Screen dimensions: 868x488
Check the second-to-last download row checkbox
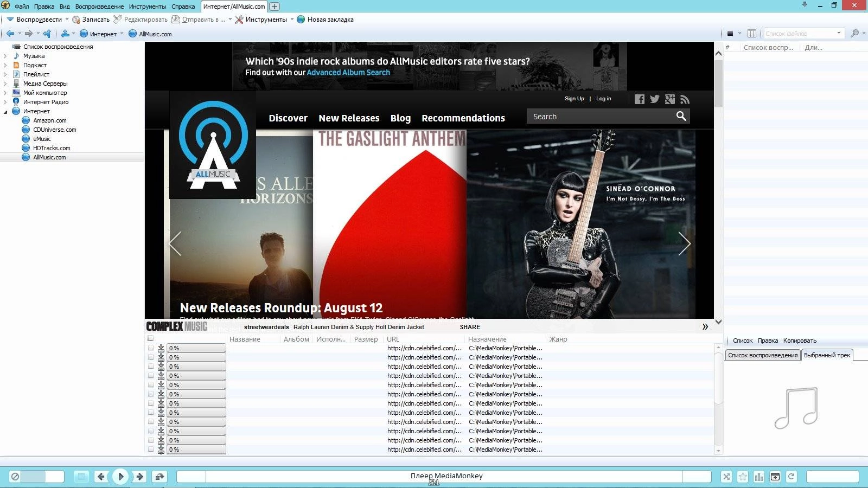[151, 440]
